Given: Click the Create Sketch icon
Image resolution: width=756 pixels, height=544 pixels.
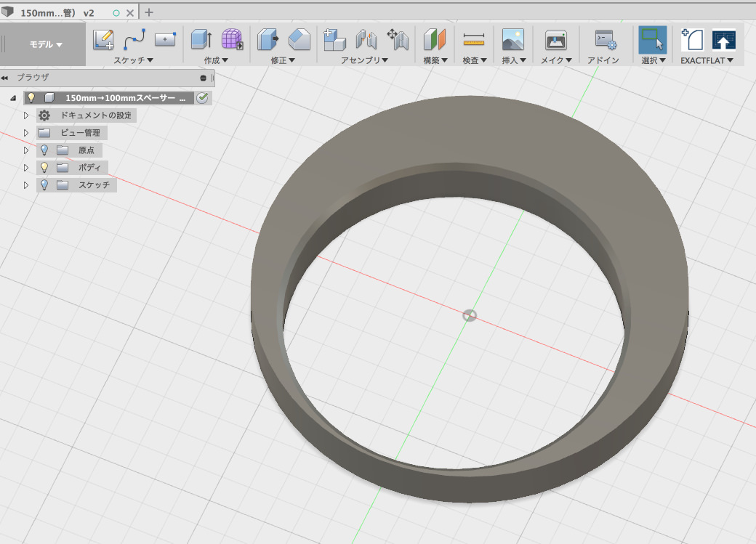Looking at the screenshot, I should point(103,40).
